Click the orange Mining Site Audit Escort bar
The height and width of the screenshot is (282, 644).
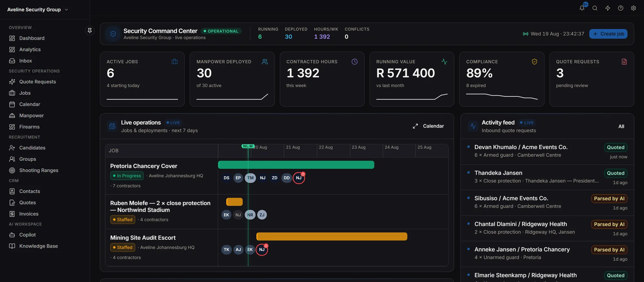point(332,237)
